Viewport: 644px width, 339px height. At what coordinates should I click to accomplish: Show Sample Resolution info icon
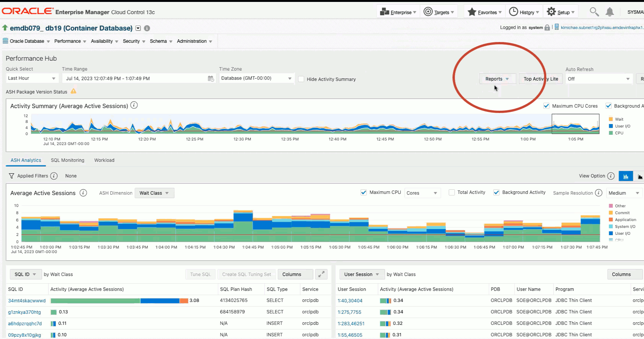coord(599,193)
